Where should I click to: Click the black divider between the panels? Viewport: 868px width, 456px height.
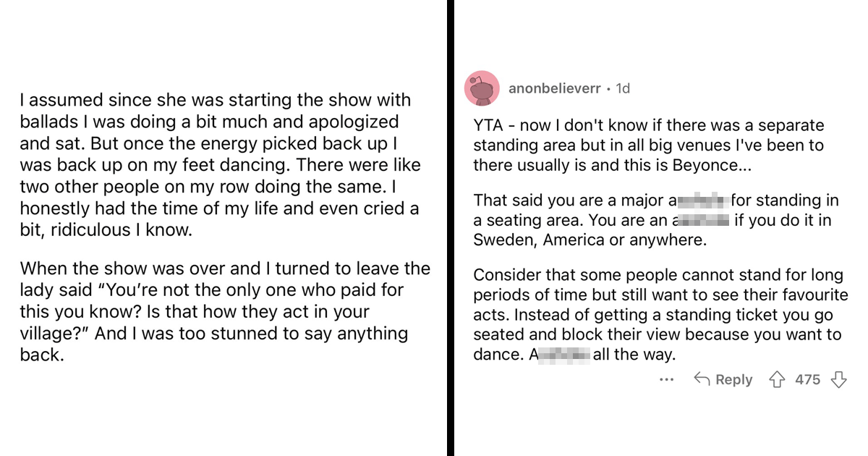(x=450, y=228)
